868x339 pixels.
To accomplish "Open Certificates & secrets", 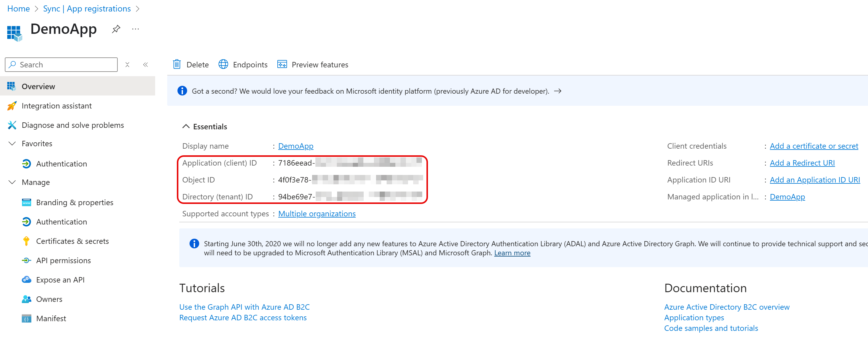I will pyautogui.click(x=72, y=241).
